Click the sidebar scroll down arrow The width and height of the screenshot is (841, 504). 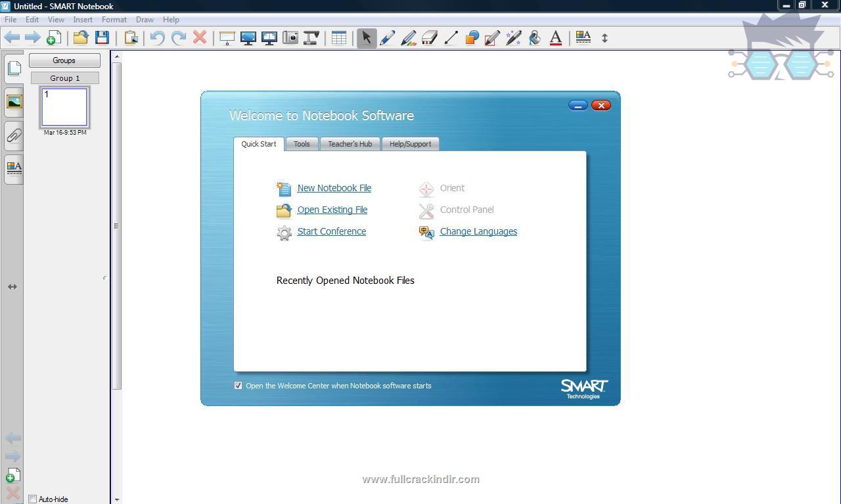[x=117, y=499]
